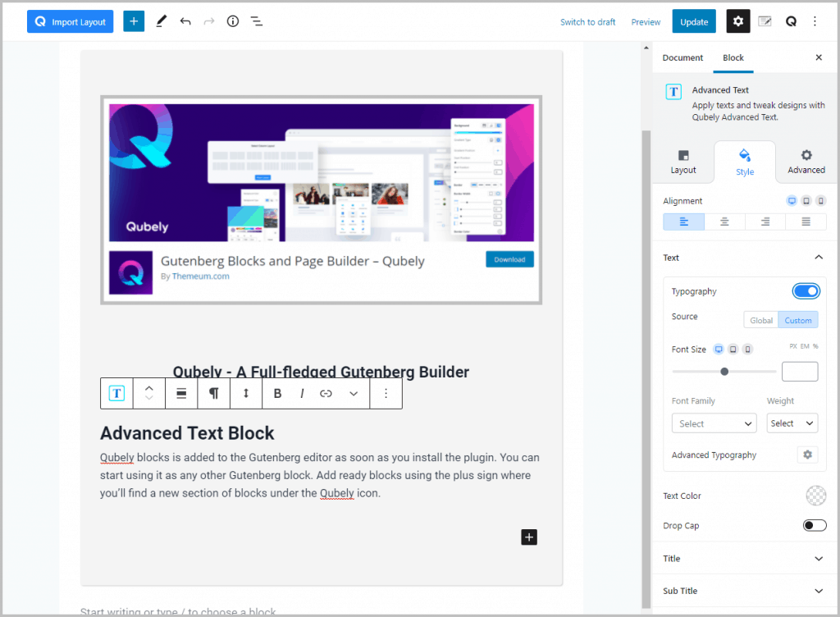Move block down with the down arrow
Screen dimensions: 840x617
point(149,399)
